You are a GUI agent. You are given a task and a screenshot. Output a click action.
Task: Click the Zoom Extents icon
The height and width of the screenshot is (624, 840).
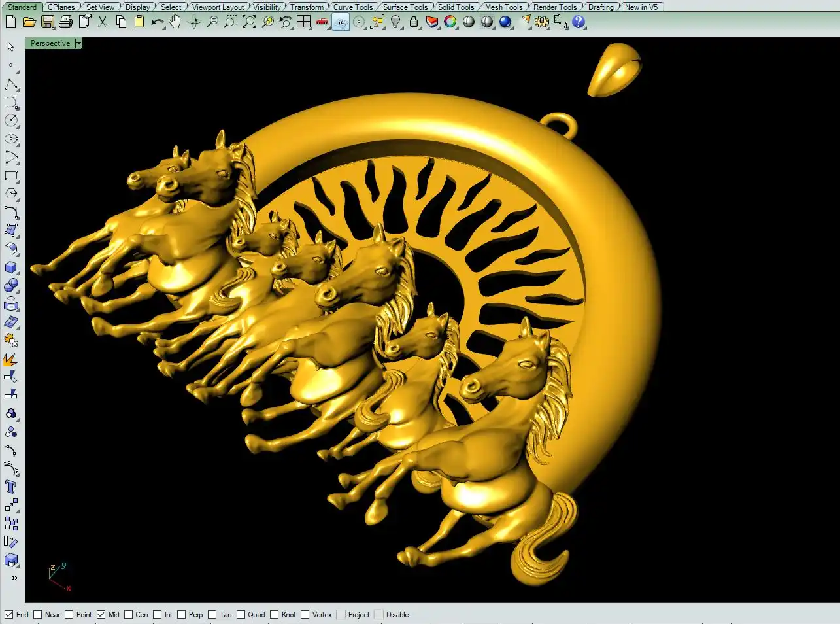pos(249,22)
